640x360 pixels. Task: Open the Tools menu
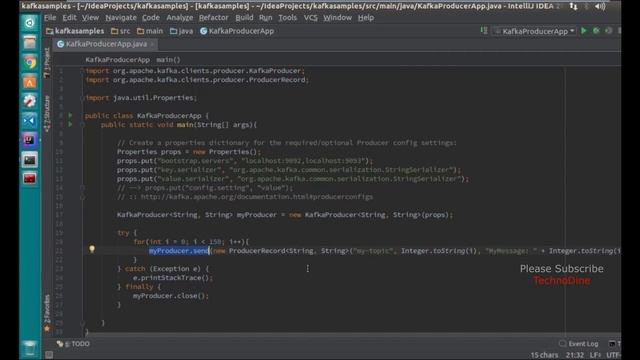(x=287, y=18)
